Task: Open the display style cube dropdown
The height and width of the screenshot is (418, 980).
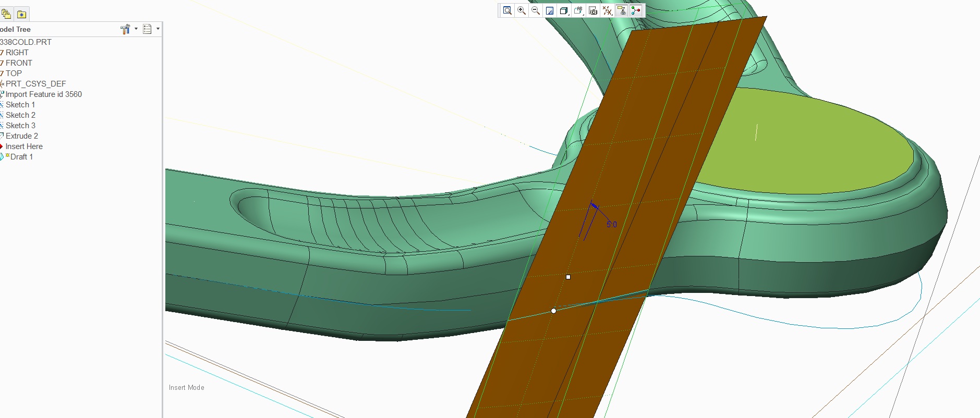Action: tap(564, 10)
